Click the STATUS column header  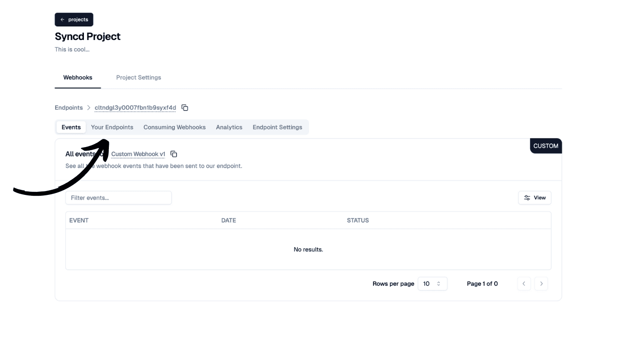pos(358,220)
